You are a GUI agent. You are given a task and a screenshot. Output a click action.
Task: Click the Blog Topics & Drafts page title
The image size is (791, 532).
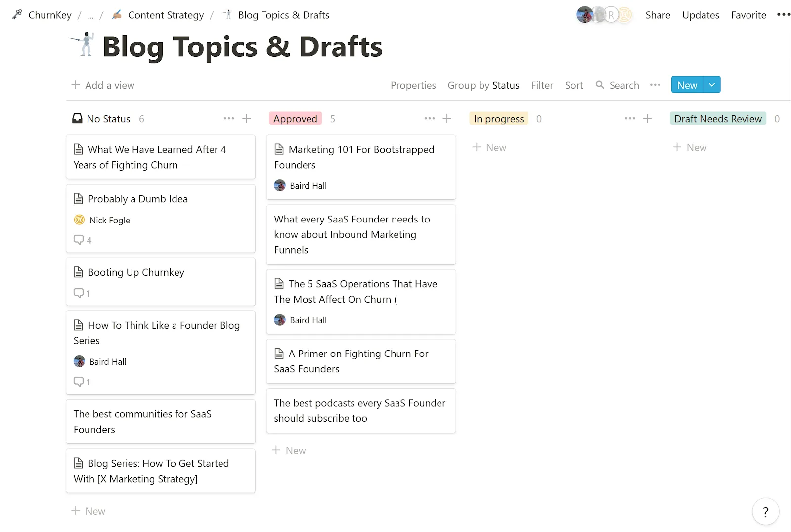[x=242, y=46]
